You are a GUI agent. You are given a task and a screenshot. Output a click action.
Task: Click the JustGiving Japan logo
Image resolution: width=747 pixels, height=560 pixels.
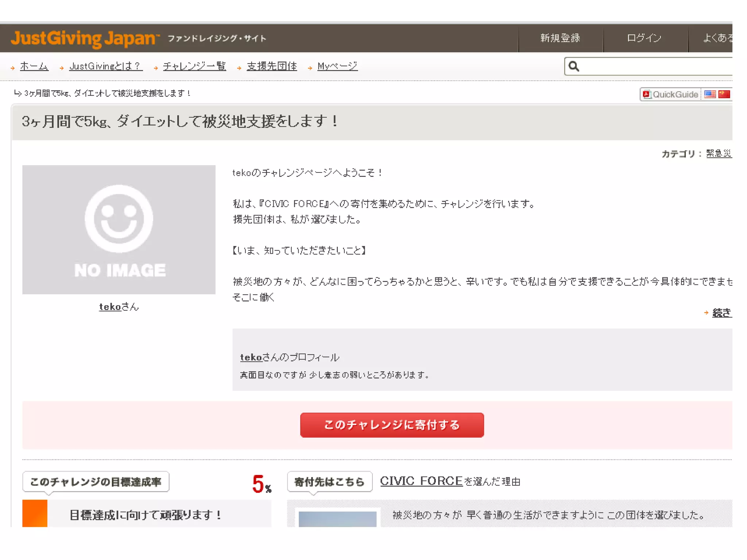point(85,38)
